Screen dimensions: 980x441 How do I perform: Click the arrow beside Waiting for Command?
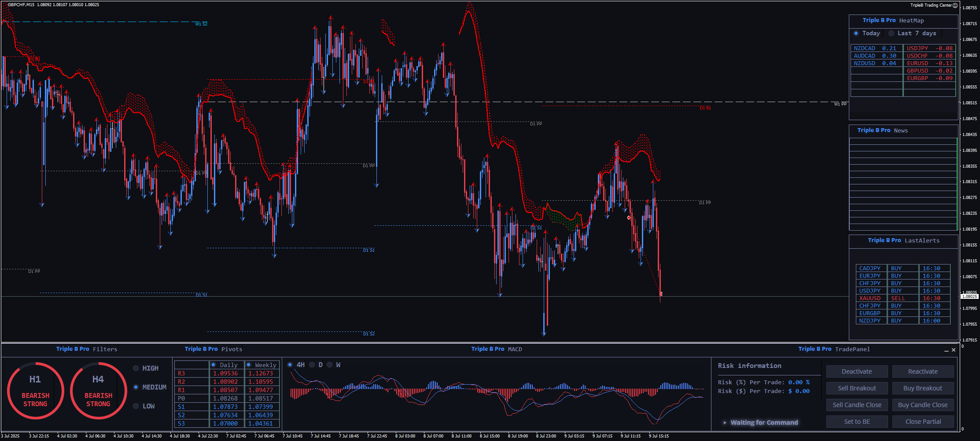725,423
